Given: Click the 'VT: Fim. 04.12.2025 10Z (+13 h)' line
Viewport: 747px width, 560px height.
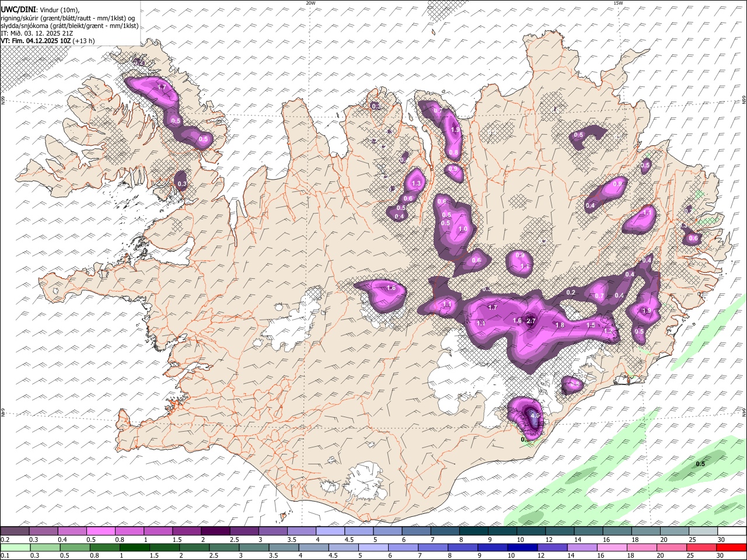Looking at the screenshot, I should pos(48,41).
